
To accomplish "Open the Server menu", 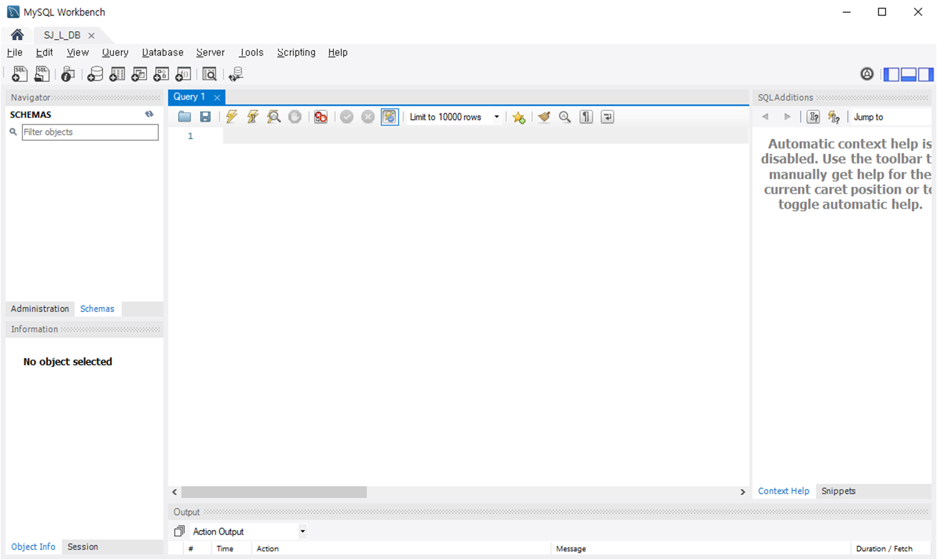I will point(210,52).
